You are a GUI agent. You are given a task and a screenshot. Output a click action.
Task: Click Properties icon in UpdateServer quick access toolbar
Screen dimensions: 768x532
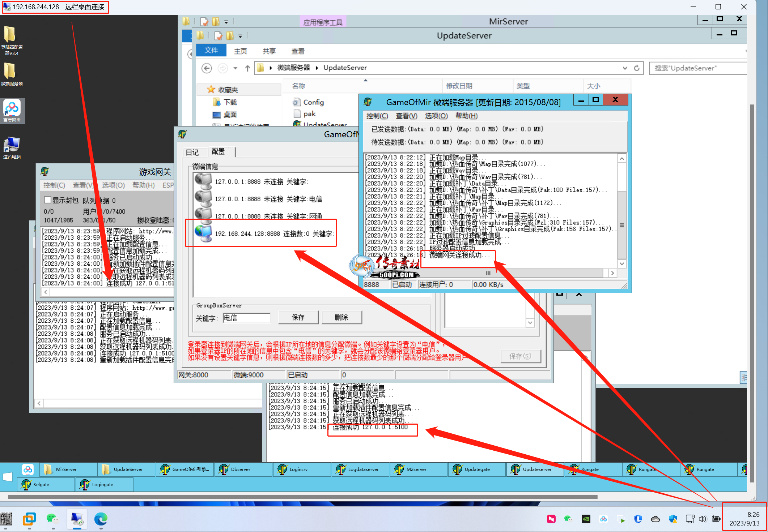pyautogui.click(x=218, y=35)
